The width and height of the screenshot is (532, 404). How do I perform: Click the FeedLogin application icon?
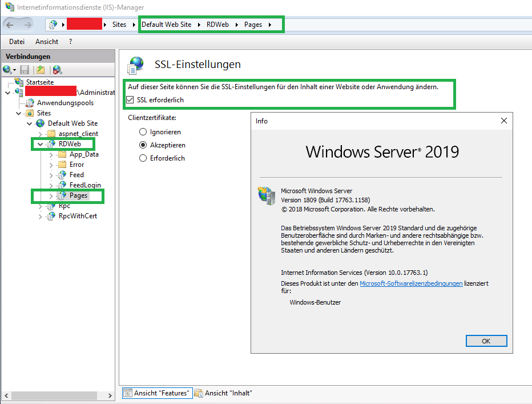[x=62, y=185]
